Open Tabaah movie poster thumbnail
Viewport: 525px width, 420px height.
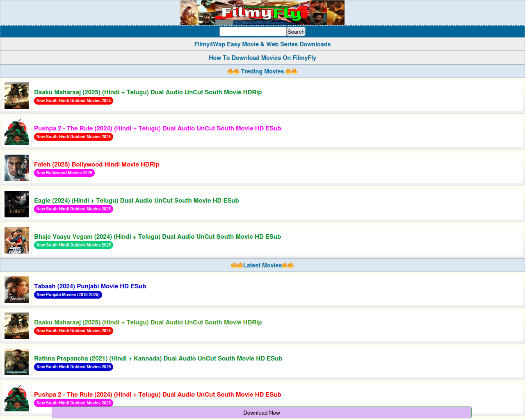[17, 290]
